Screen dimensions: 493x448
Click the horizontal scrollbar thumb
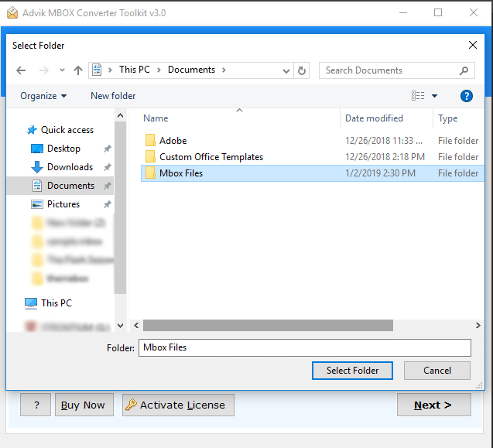268,326
